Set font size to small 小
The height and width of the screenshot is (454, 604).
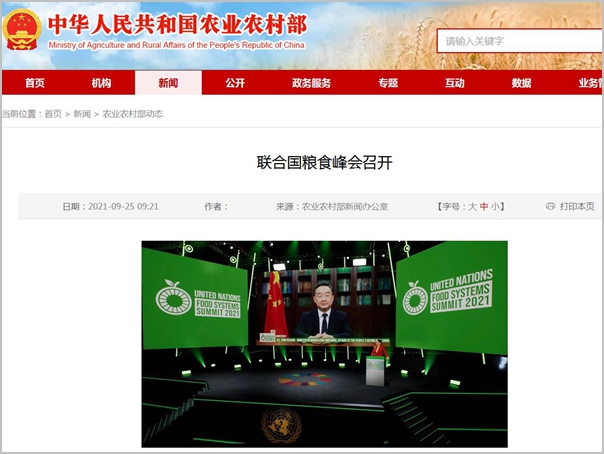coord(497,207)
